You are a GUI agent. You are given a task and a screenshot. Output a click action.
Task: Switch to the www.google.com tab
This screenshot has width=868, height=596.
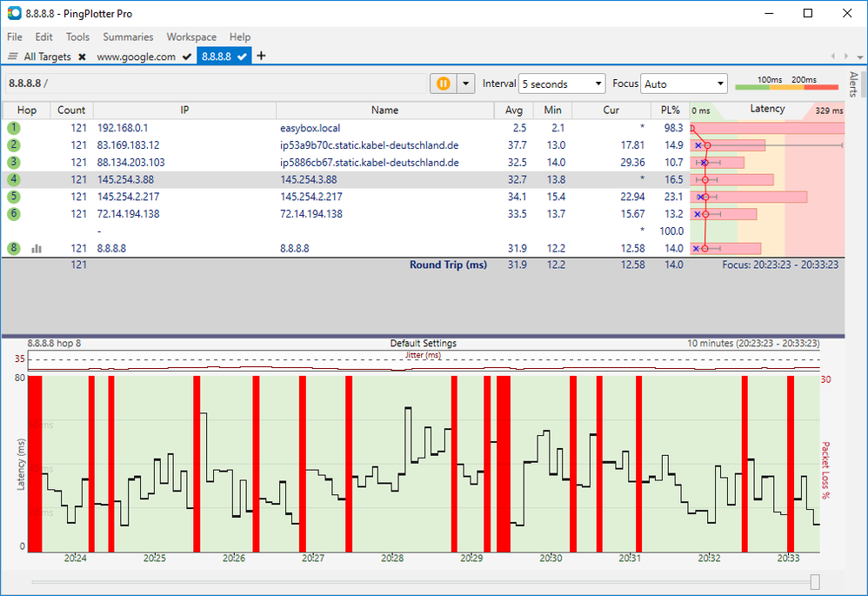coord(136,57)
